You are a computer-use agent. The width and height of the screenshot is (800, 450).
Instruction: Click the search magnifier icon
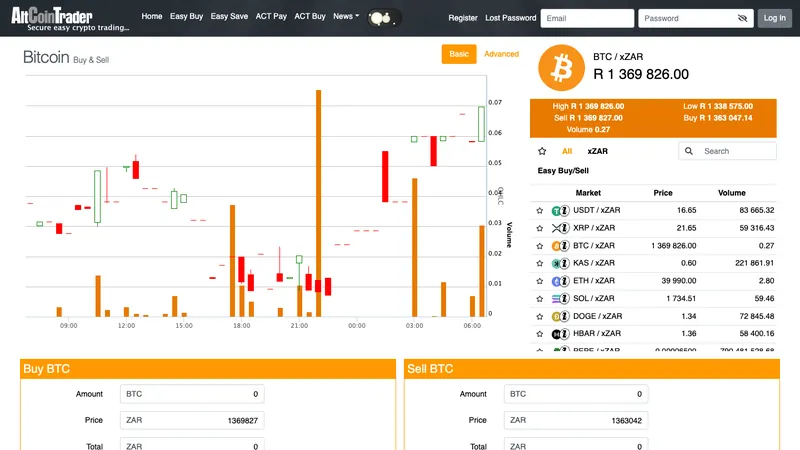[689, 151]
